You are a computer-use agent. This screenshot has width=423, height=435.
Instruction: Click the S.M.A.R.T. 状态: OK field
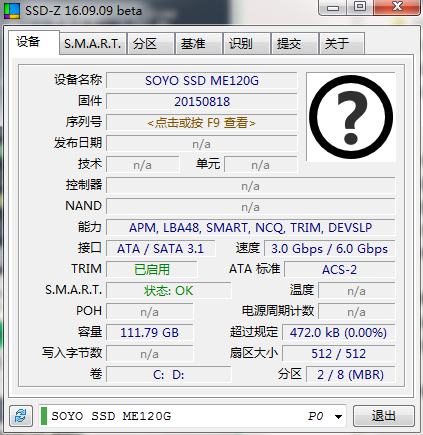coord(169,290)
